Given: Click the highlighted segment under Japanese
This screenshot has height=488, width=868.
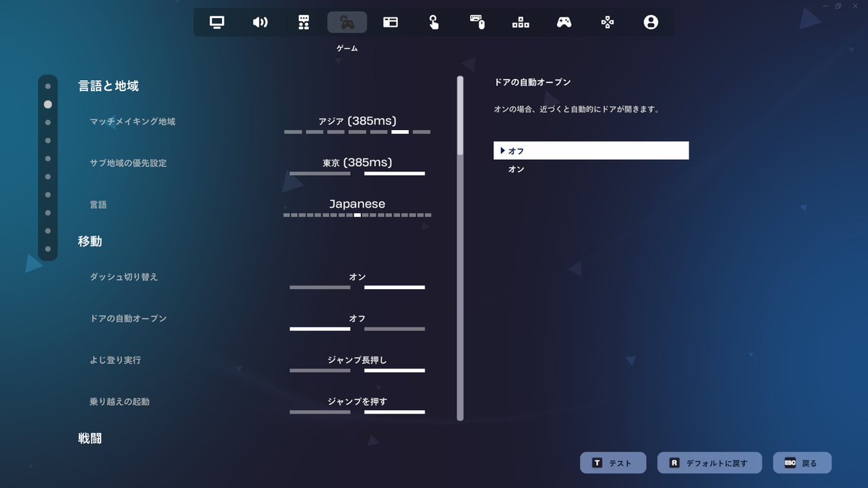Looking at the screenshot, I should click(357, 215).
